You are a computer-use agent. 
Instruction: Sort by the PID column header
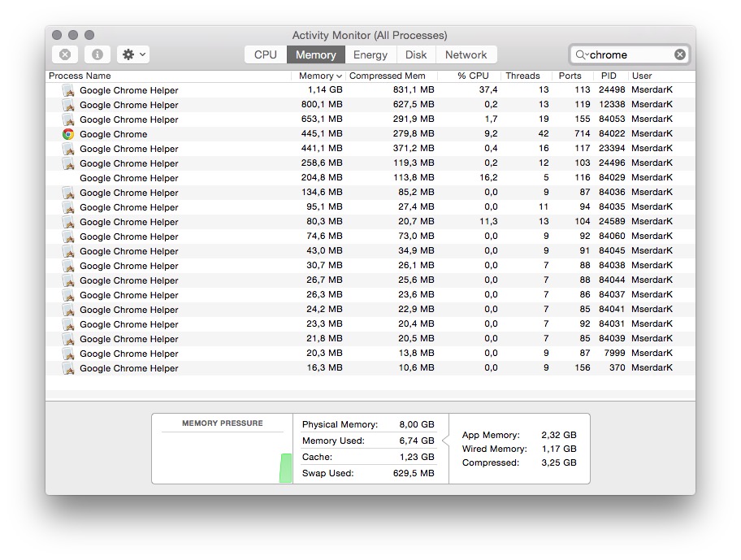pos(609,76)
